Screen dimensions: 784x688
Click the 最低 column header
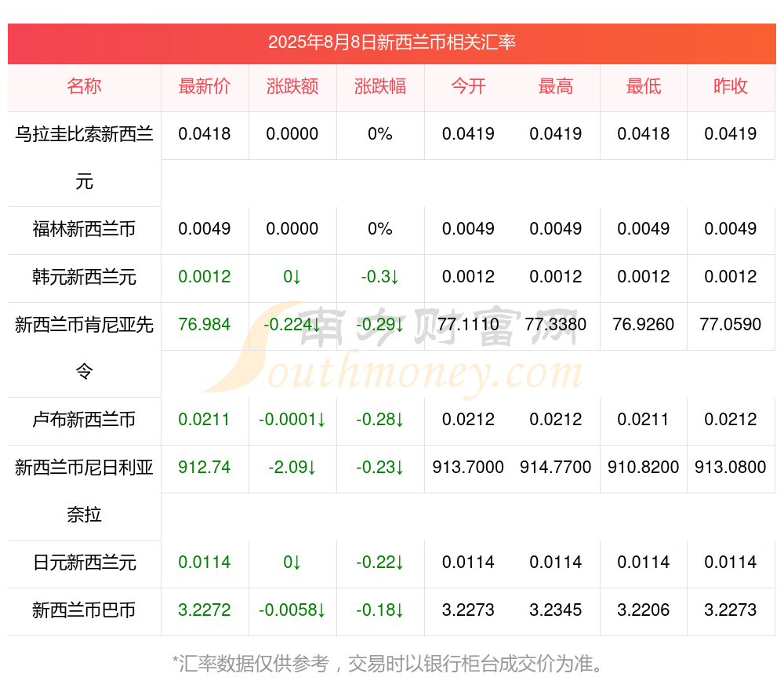644,86
